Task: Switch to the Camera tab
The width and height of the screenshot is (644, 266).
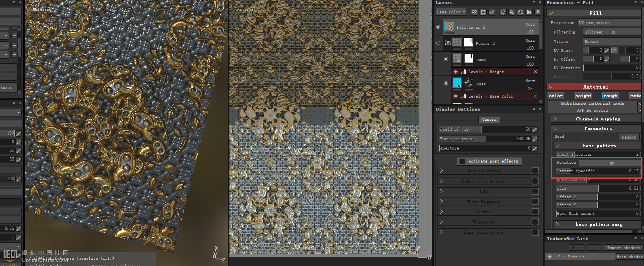Action: [489, 120]
